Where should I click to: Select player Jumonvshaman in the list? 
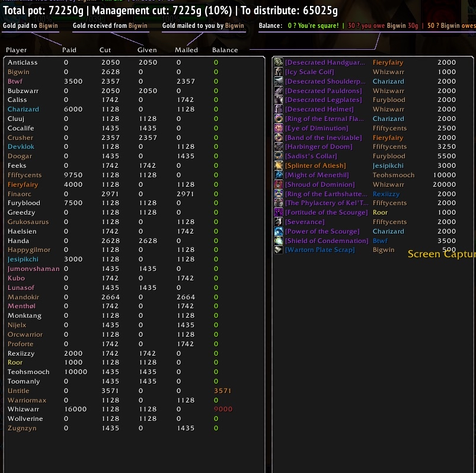[x=34, y=269]
